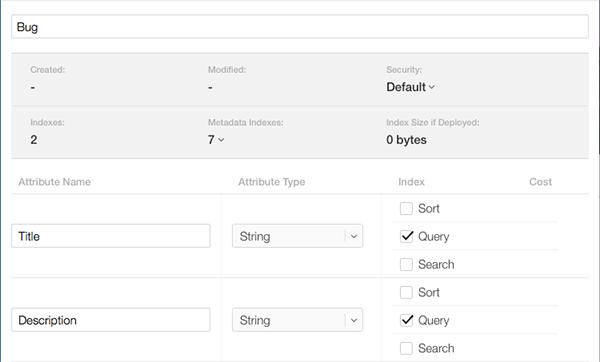Edit the record type name field containing Bug

coord(300,27)
